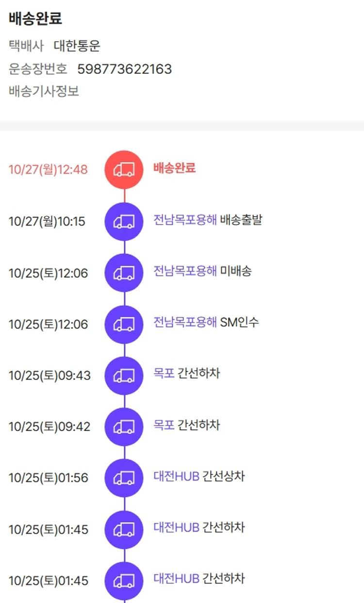Select the truck icon next to 미배송
The width and height of the screenshot is (364, 603).
point(124,273)
